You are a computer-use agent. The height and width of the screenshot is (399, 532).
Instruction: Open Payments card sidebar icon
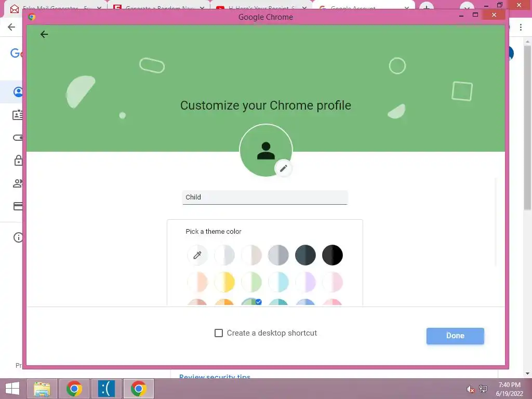click(18, 206)
